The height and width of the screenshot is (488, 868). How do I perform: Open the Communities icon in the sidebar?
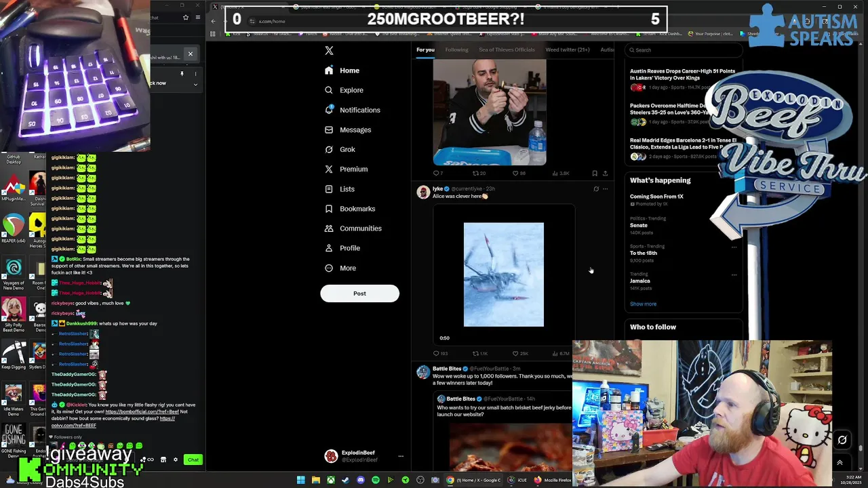[329, 228]
